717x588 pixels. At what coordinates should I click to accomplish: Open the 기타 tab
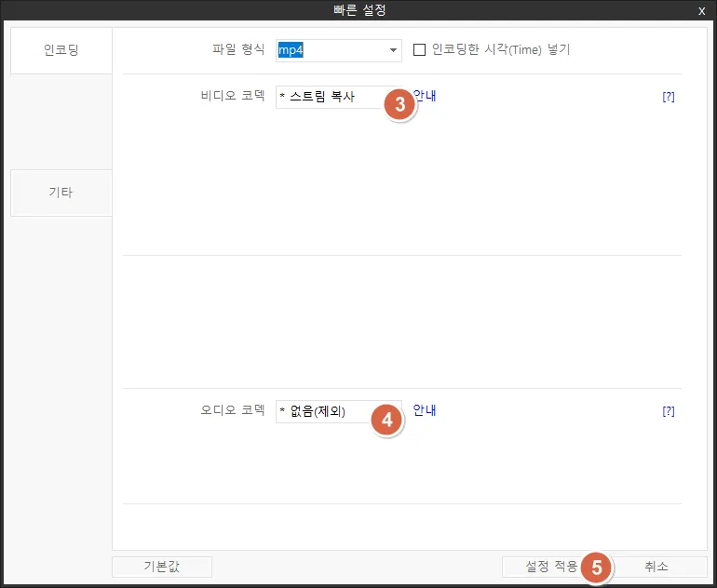[x=61, y=193]
